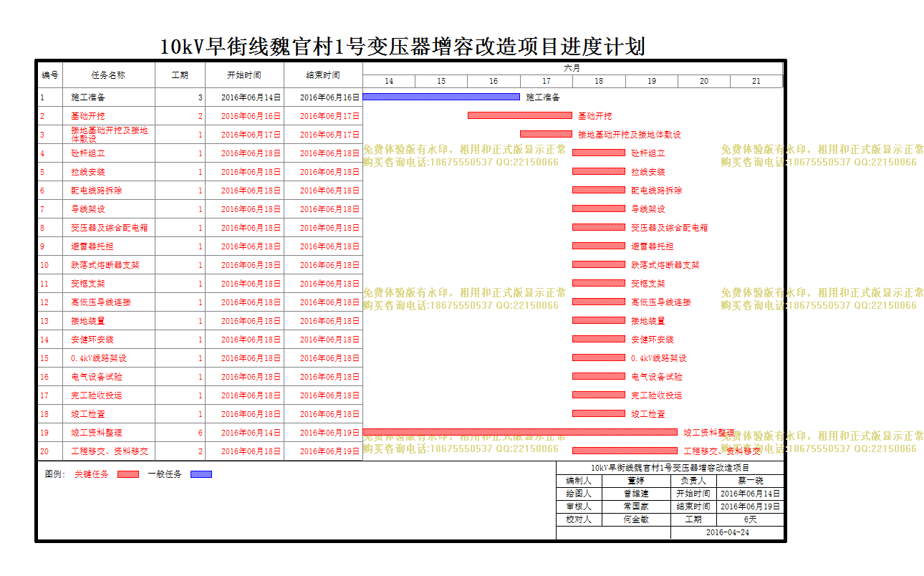The height and width of the screenshot is (576, 924).
Task: Select 完工验收投运 task name in table
Action: click(x=97, y=395)
